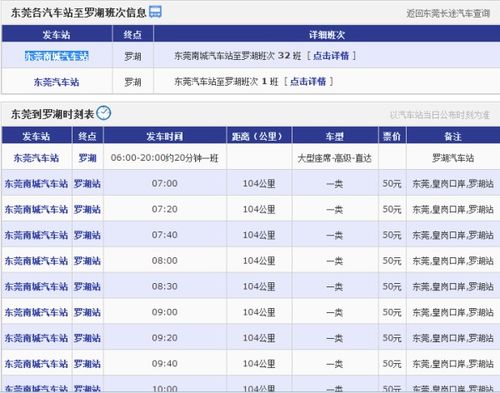The image size is (500, 393).
Task: Open 罗湖站 link in the 07:40 row
Action: (87, 235)
